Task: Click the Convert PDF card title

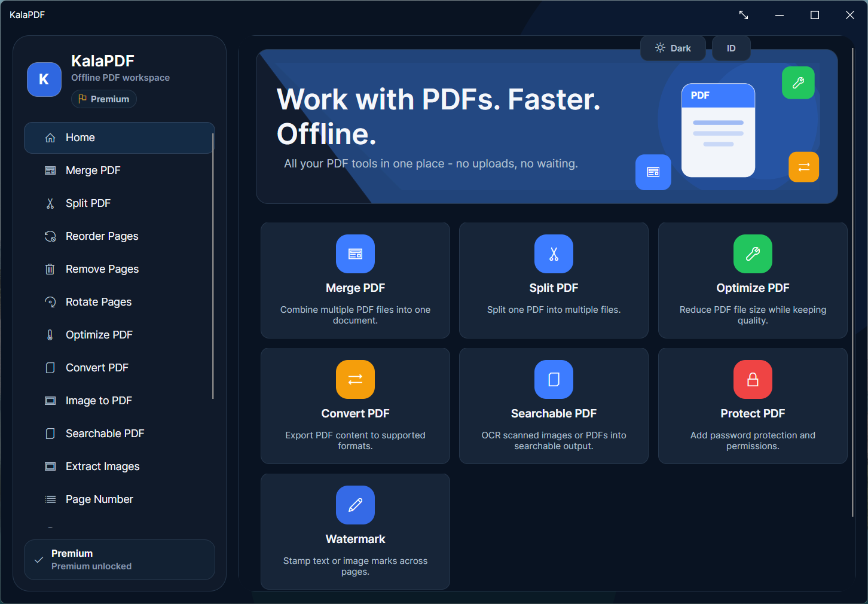Action: 355,414
